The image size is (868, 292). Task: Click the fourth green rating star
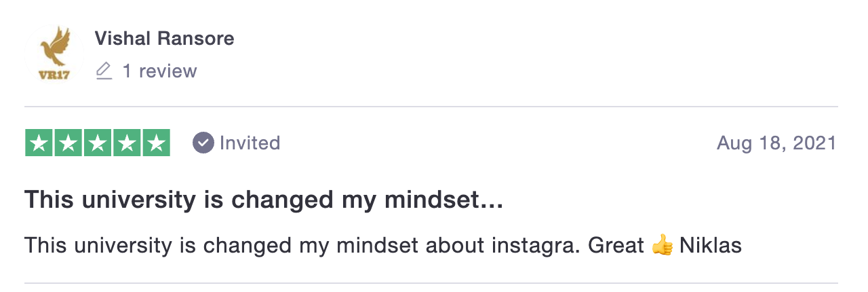tap(127, 143)
